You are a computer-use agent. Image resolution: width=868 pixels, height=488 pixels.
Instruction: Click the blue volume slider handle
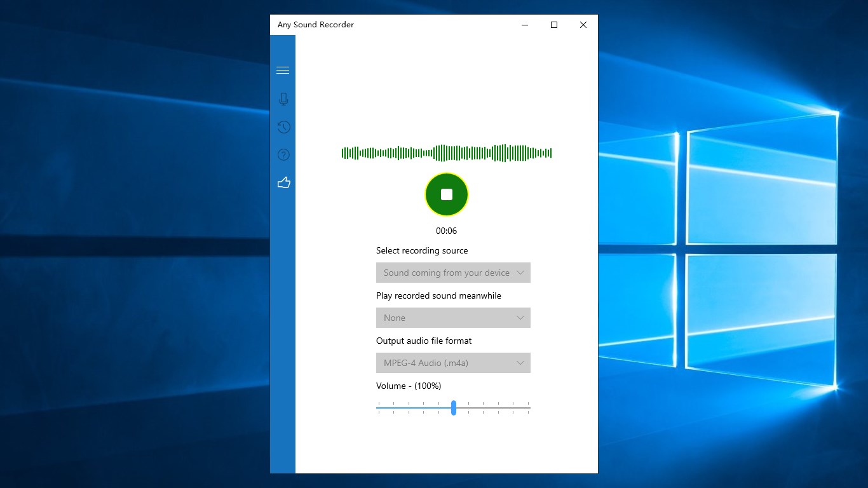pyautogui.click(x=454, y=408)
